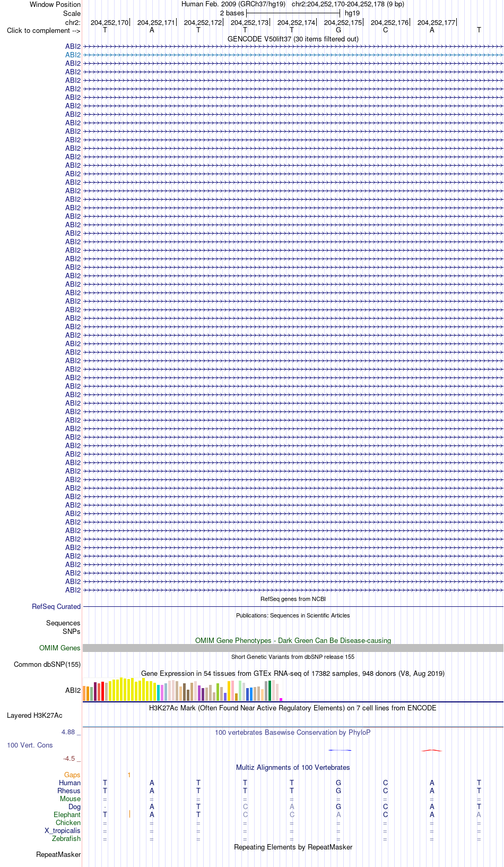The image size is (504, 867).
Task: Open the H3K27Ac Mark ENCODE track title
Action: [x=293, y=708]
